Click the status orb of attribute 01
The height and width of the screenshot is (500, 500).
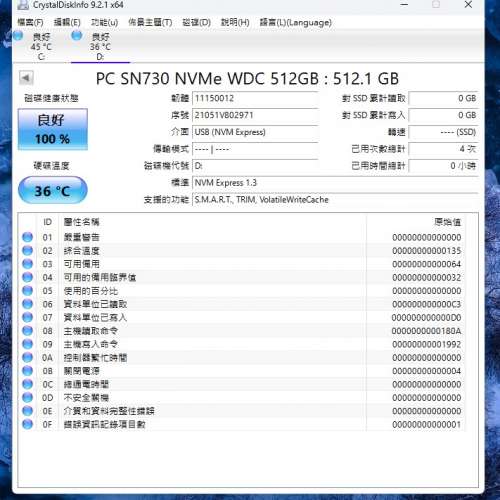(28, 237)
